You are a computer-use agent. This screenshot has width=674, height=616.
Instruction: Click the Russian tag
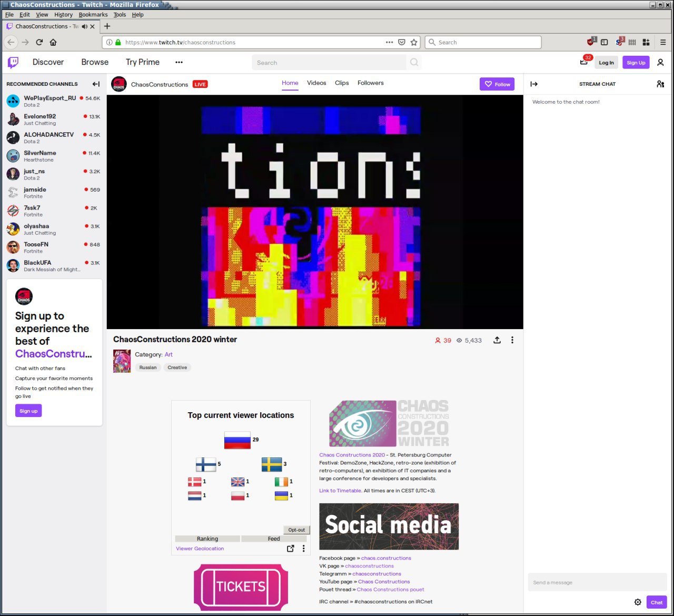(148, 367)
